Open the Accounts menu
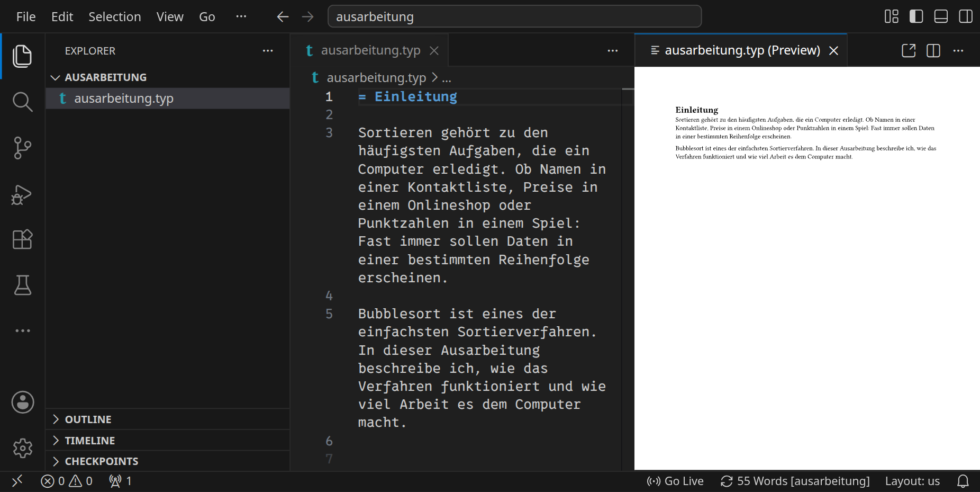 22,402
